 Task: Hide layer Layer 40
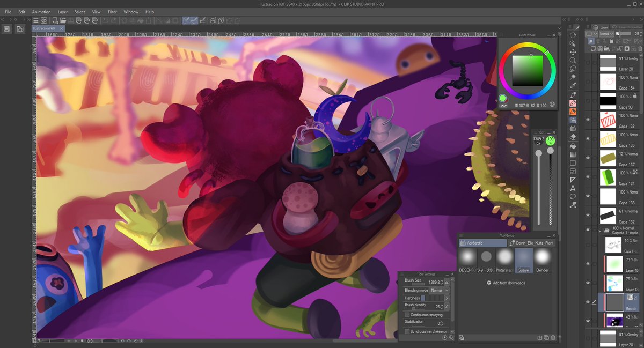(x=588, y=264)
